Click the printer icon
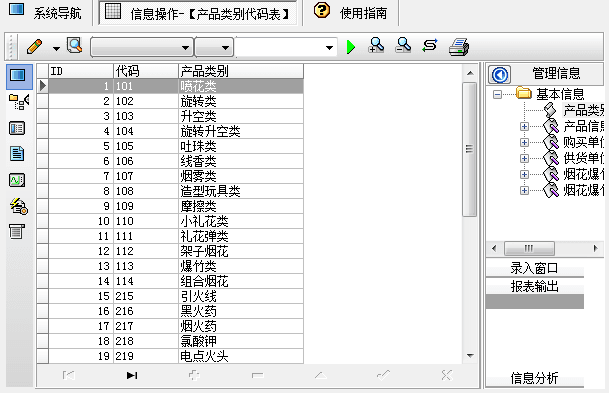This screenshot has width=609, height=393. point(459,47)
